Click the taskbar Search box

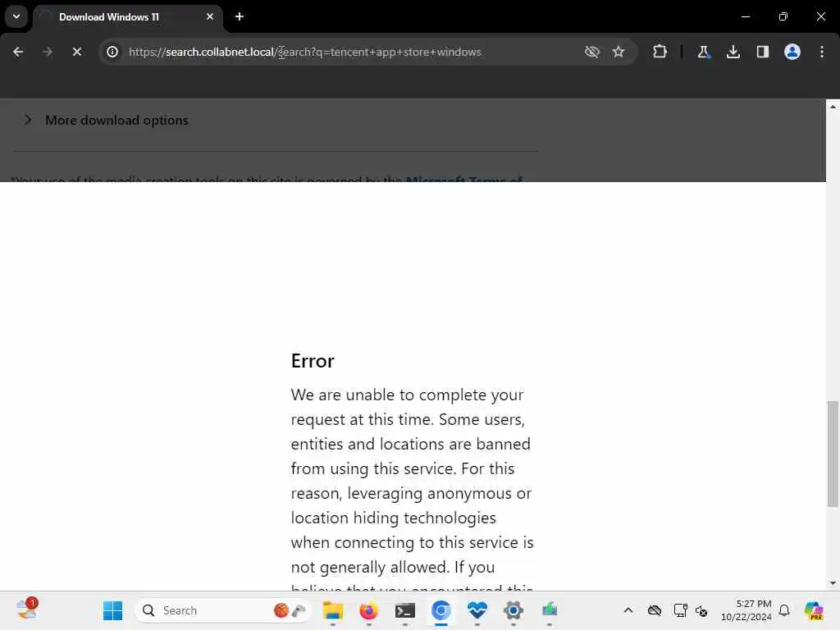223,610
